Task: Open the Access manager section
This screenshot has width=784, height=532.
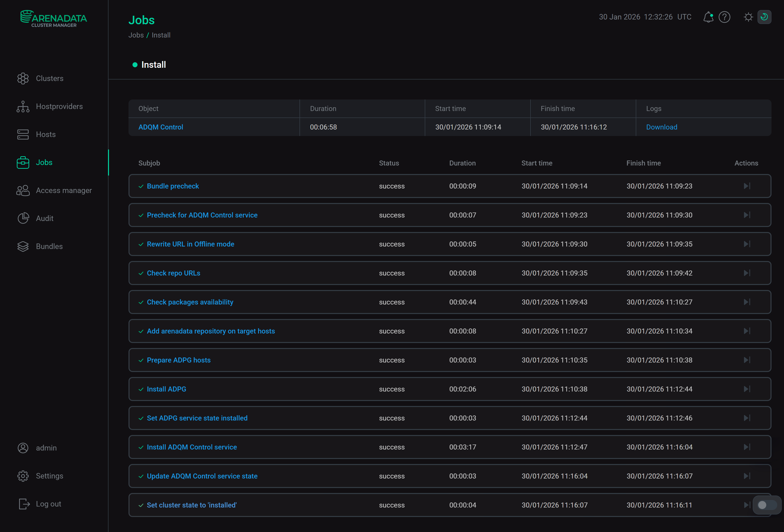Action: [x=63, y=190]
